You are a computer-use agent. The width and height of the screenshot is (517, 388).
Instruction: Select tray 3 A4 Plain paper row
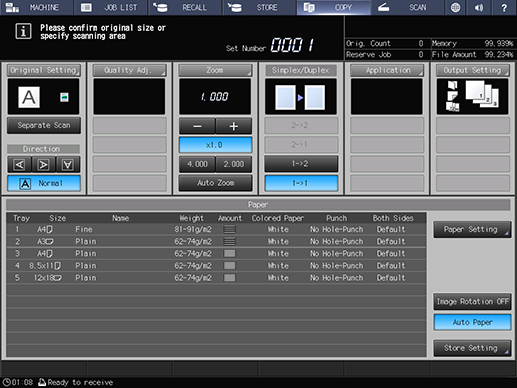pos(216,254)
